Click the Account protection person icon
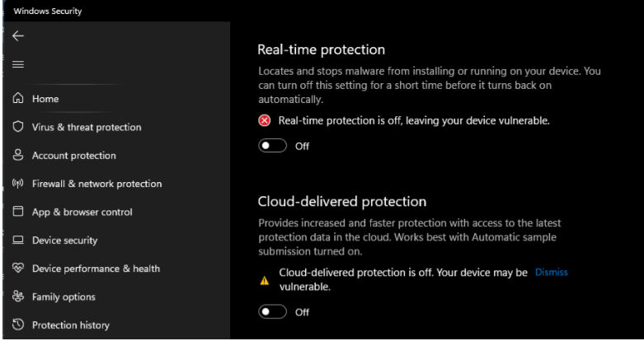The image size is (644, 341). tap(18, 155)
